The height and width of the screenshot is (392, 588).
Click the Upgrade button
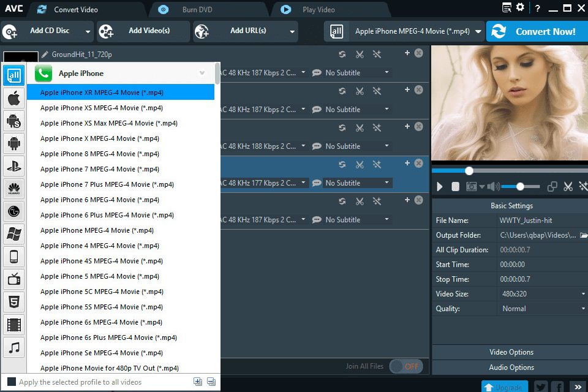tap(505, 386)
